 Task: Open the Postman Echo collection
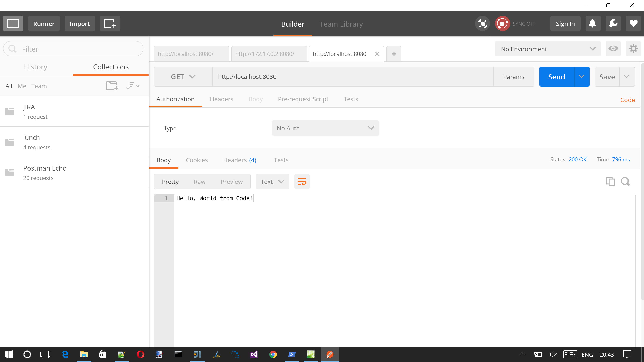(74, 173)
